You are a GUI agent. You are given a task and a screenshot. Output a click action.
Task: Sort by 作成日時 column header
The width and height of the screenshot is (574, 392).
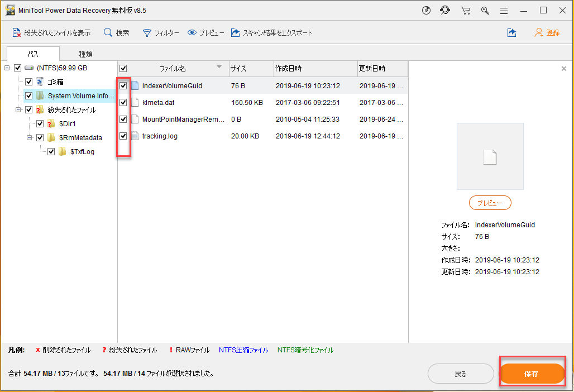click(x=315, y=69)
